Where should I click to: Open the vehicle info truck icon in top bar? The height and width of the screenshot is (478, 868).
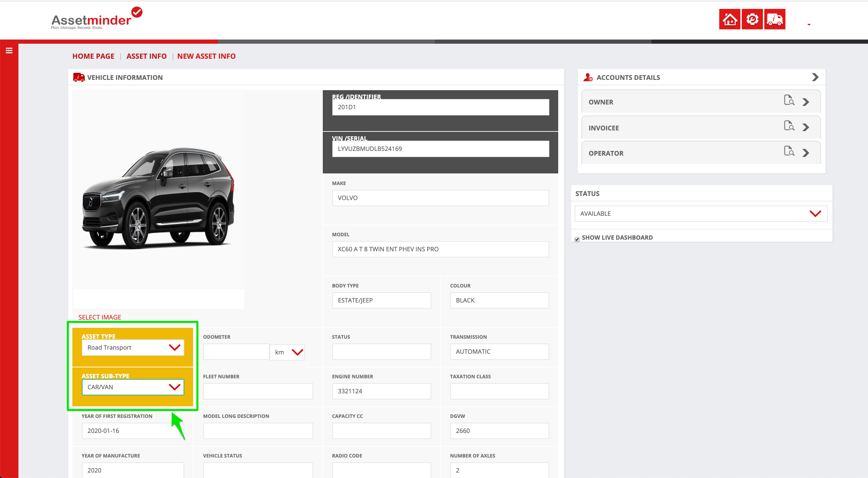[x=775, y=19]
